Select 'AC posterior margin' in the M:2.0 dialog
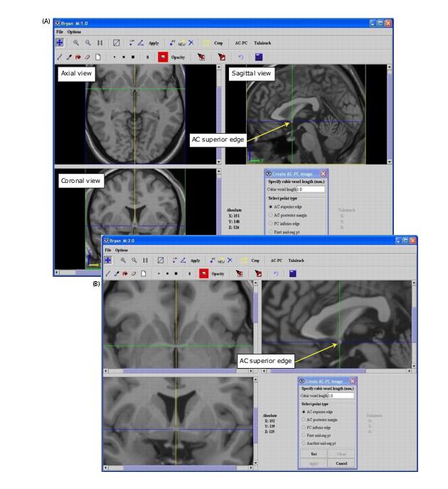Screen dimensions: 448x489 [x=305, y=420]
